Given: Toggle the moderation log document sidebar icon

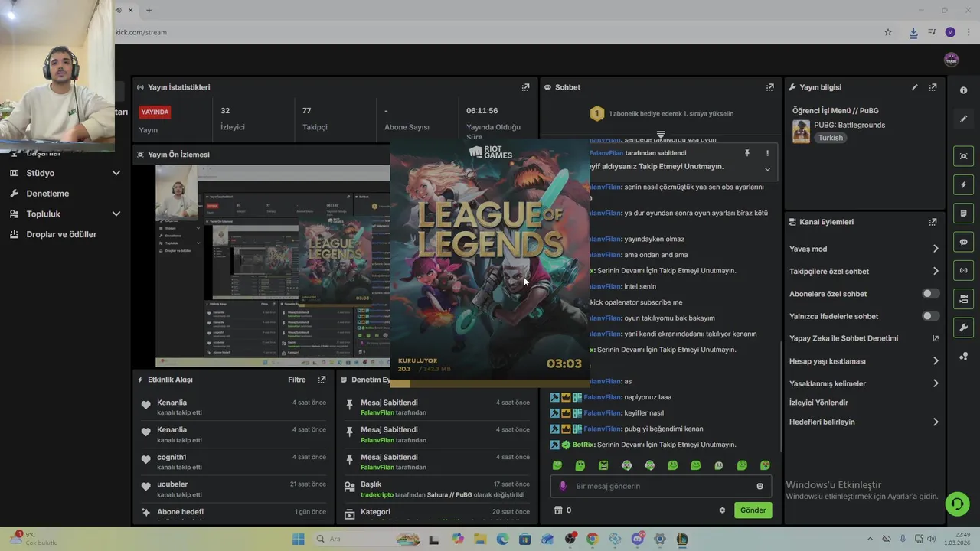Looking at the screenshot, I should point(963,213).
